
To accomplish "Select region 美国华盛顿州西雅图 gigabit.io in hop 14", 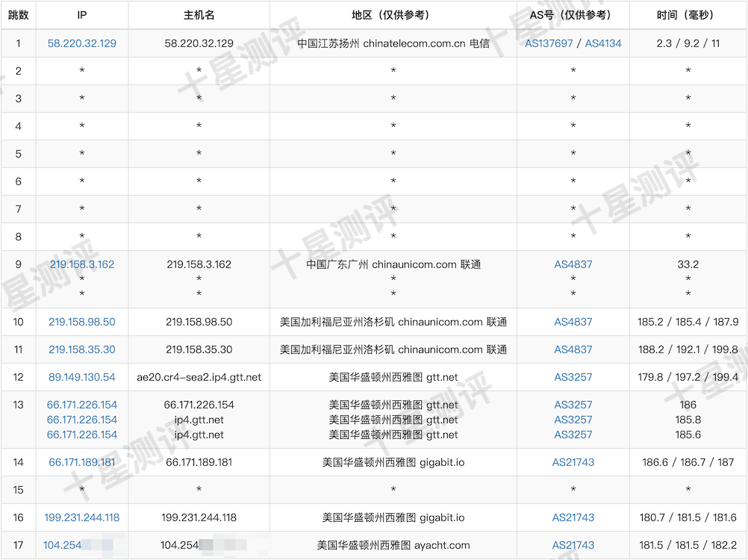I will pos(393,462).
